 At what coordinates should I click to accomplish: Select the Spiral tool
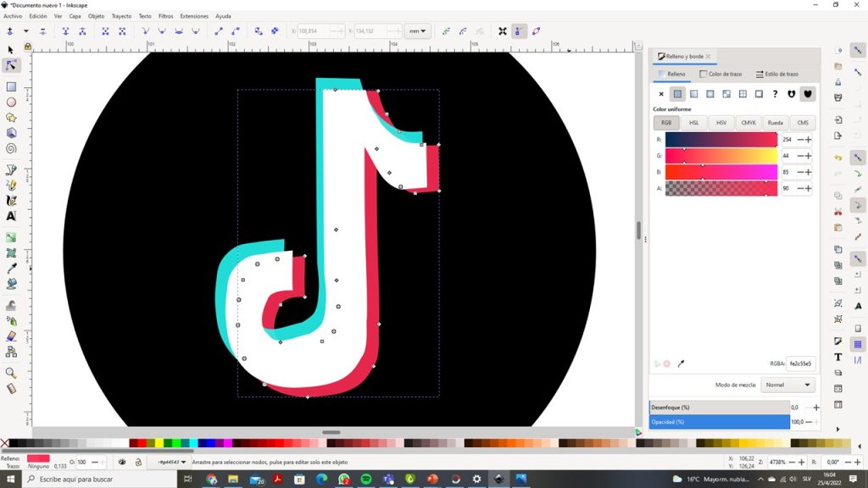[10, 148]
